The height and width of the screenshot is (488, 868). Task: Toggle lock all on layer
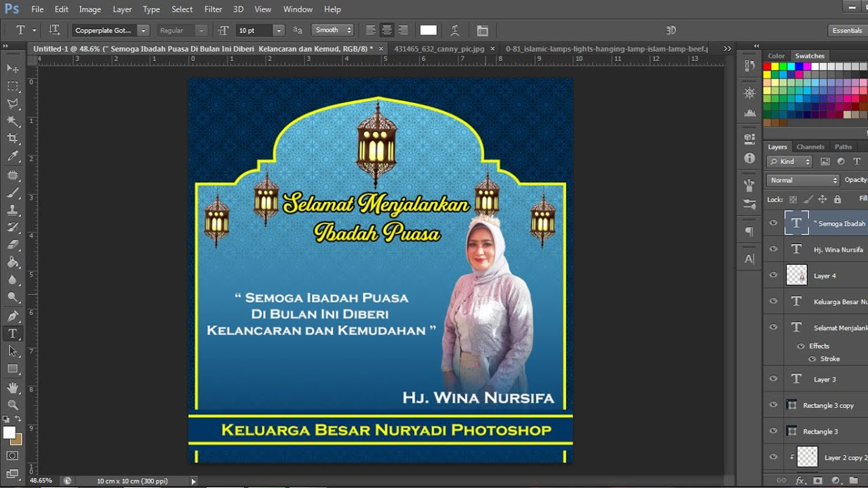click(x=837, y=199)
